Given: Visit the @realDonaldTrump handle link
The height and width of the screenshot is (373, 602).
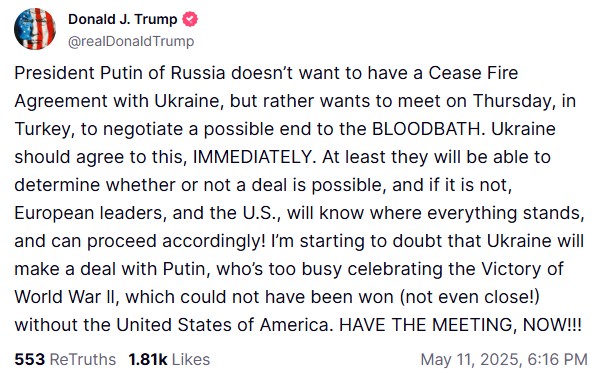Looking at the screenshot, I should coord(131,41).
